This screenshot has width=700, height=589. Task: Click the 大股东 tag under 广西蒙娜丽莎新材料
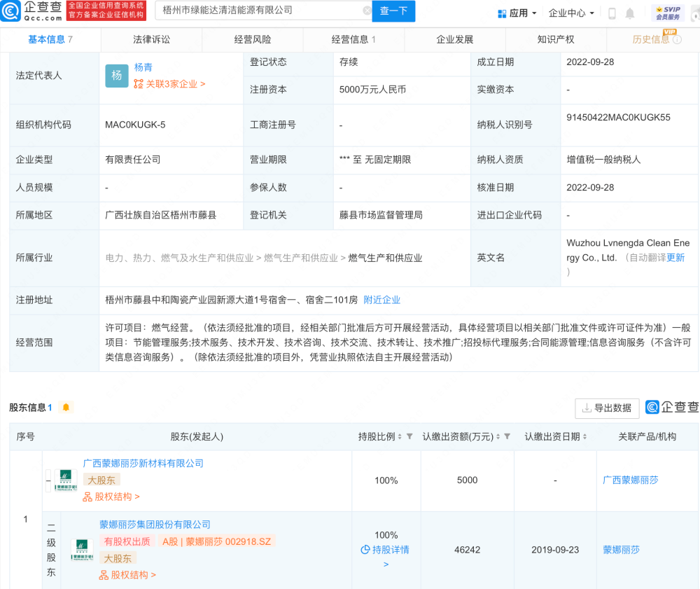coord(101,480)
